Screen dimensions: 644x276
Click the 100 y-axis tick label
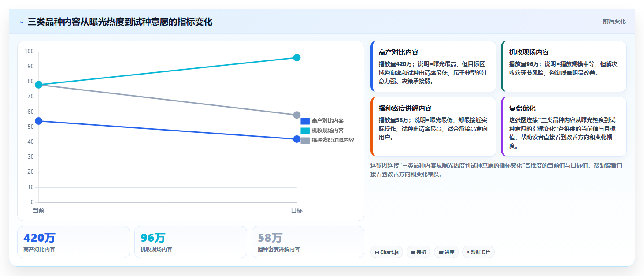coord(29,52)
